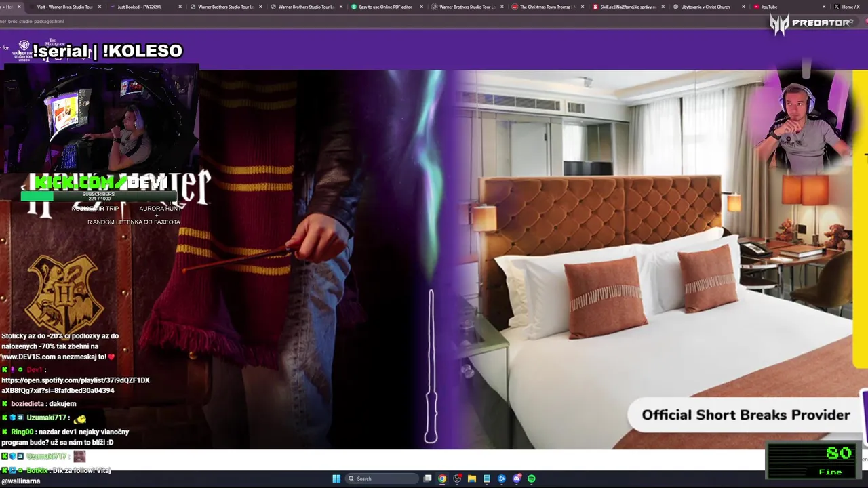This screenshot has height=488, width=868.
Task: Switch to the SME.sk news tab
Action: [x=627, y=7]
